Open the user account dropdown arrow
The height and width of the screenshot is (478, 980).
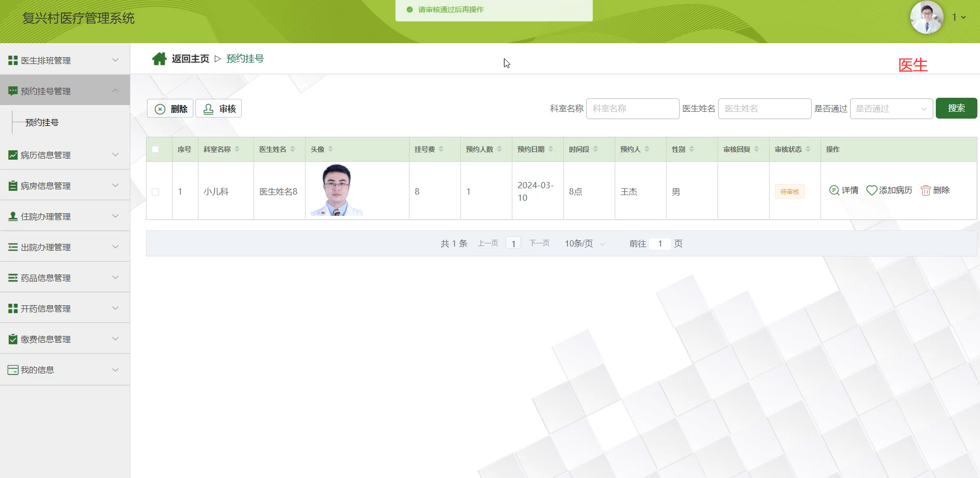click(x=963, y=17)
